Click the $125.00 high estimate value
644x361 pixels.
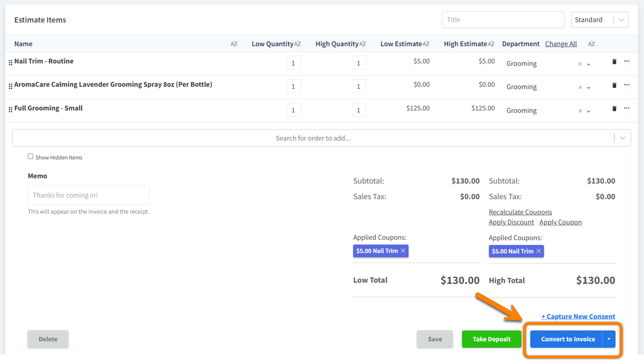[483, 108]
